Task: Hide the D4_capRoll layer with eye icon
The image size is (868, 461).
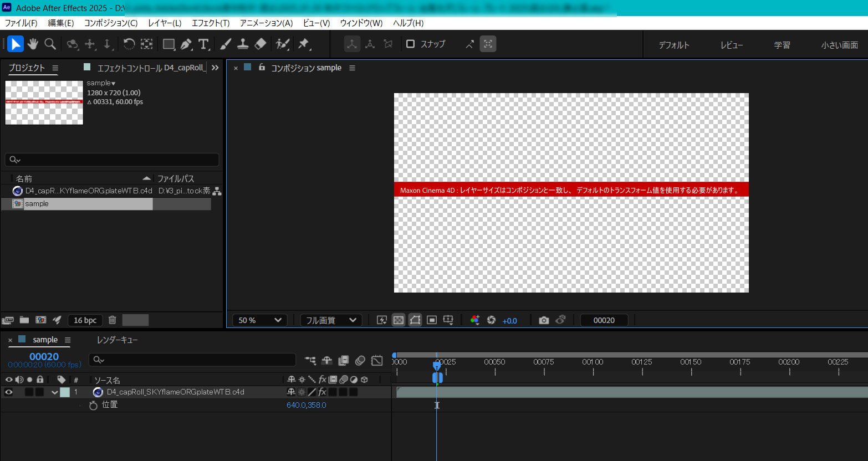Action: 9,392
